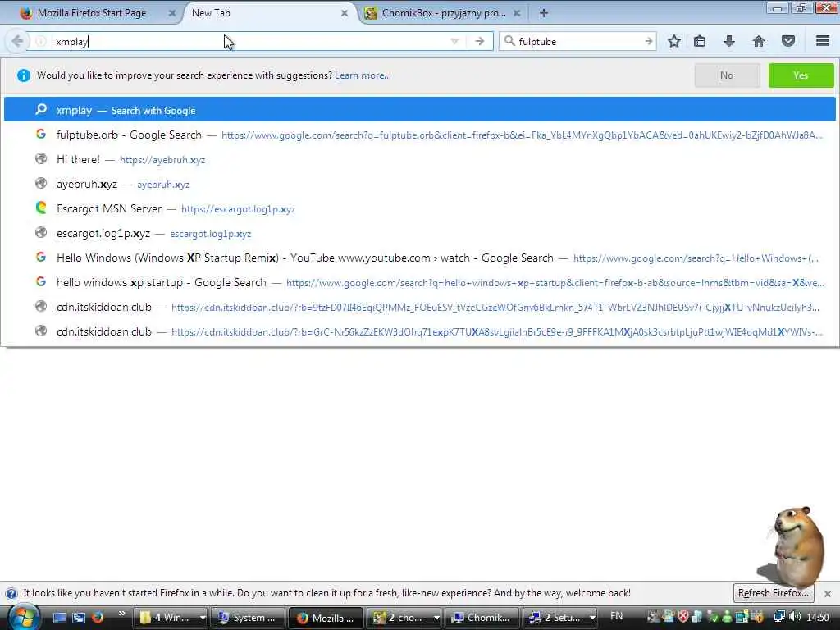
Task: Click the blue info icon on the suggestions bar
Action: (24, 75)
